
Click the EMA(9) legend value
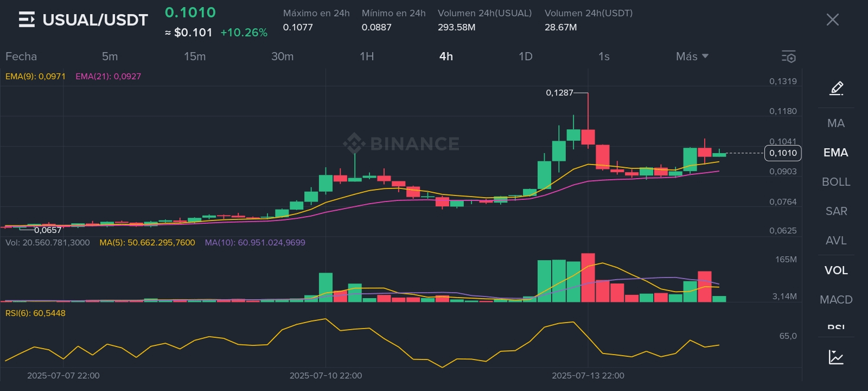[35, 77]
